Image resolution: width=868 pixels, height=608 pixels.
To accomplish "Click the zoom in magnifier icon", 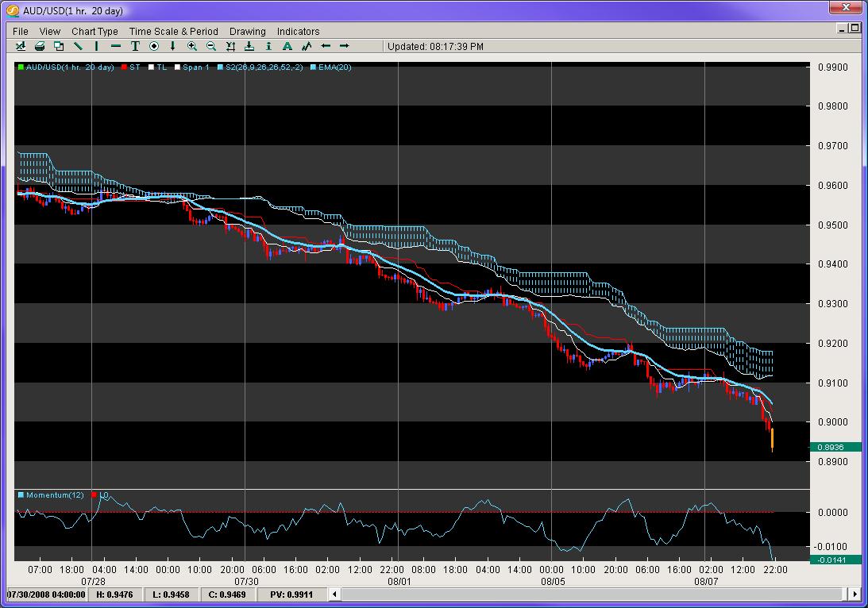I will pyautogui.click(x=192, y=46).
